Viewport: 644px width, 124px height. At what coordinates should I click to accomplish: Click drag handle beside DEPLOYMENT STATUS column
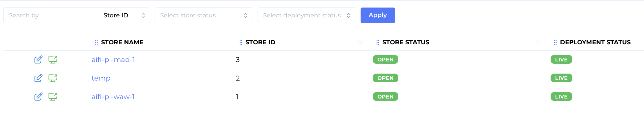click(555, 43)
